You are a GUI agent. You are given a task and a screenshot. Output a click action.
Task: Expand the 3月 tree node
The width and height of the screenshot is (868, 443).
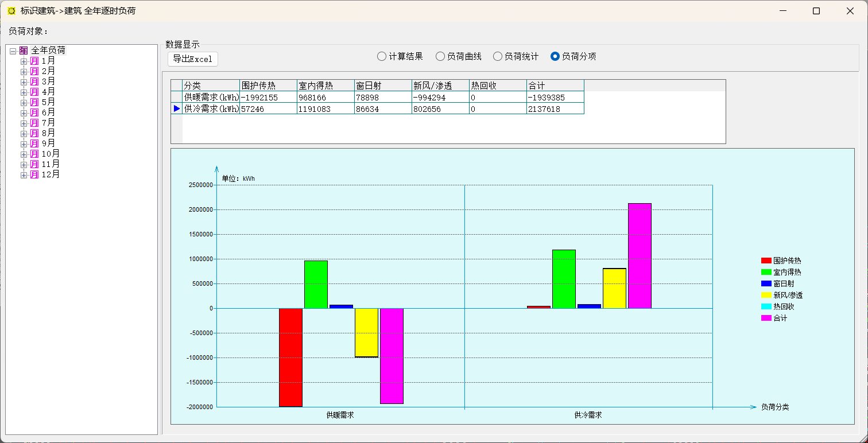click(x=24, y=82)
